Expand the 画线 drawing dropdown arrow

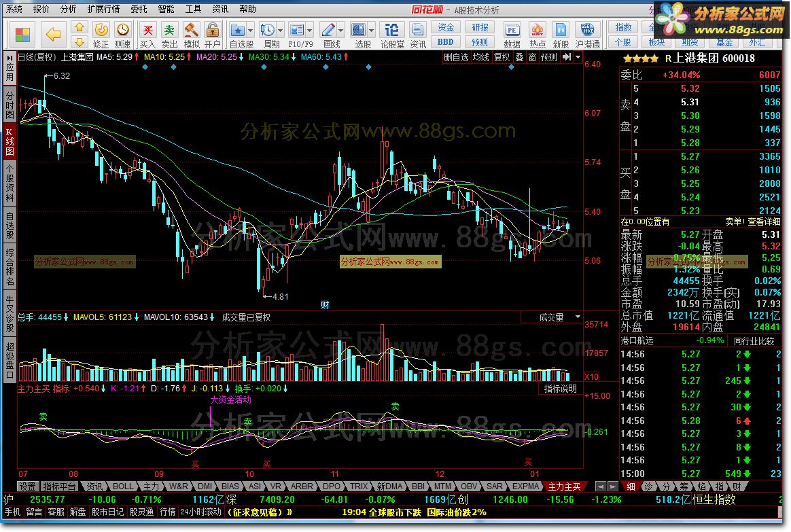point(340,31)
